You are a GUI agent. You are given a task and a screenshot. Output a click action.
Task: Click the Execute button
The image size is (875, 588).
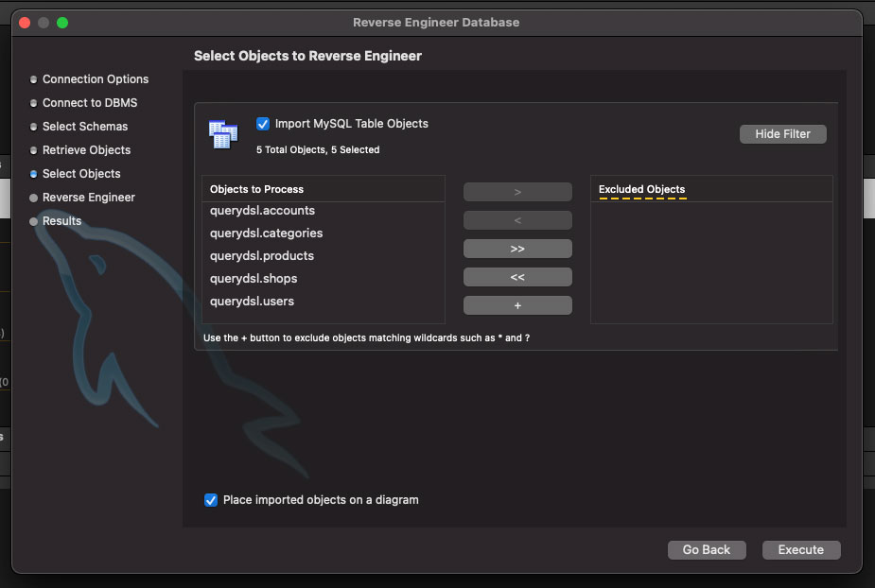801,549
